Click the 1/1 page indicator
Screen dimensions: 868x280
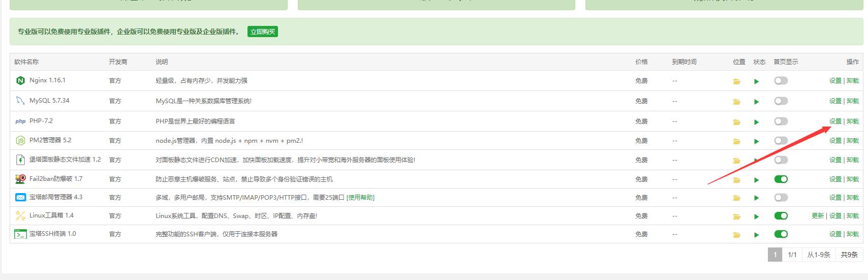[x=792, y=255]
